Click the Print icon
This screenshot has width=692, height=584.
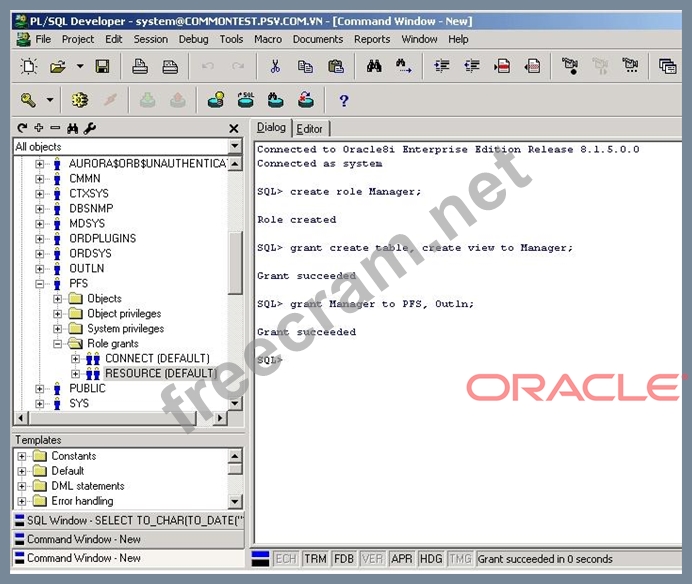click(x=140, y=67)
